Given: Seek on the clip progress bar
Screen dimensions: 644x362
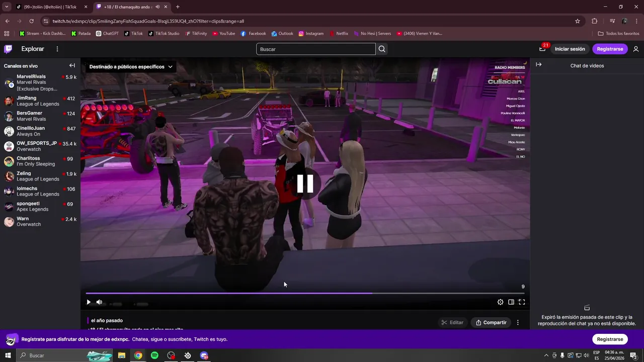Looking at the screenshot, I should [x=305, y=293].
